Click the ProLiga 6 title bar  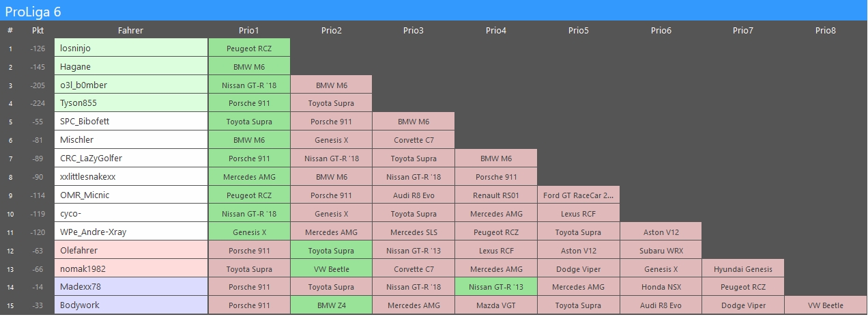(434, 10)
